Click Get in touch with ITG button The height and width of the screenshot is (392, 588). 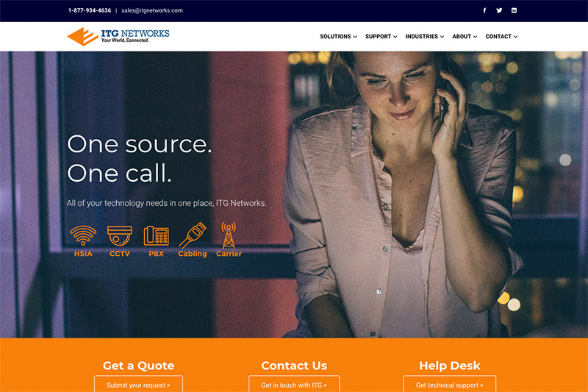point(294,384)
